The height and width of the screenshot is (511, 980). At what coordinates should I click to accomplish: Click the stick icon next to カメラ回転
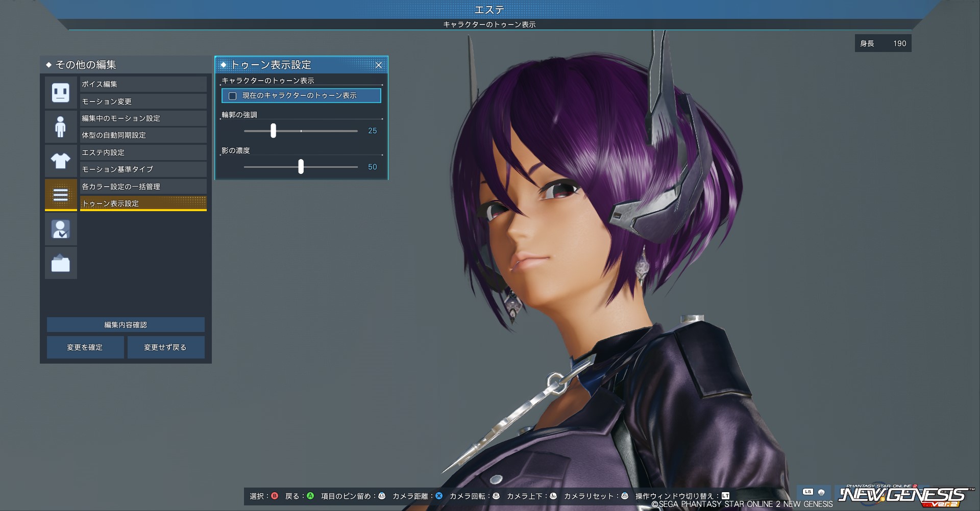(x=496, y=496)
